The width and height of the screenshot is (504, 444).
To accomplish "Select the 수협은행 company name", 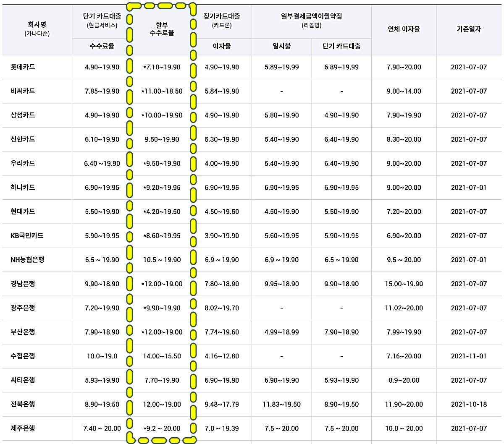I will pyautogui.click(x=23, y=356).
